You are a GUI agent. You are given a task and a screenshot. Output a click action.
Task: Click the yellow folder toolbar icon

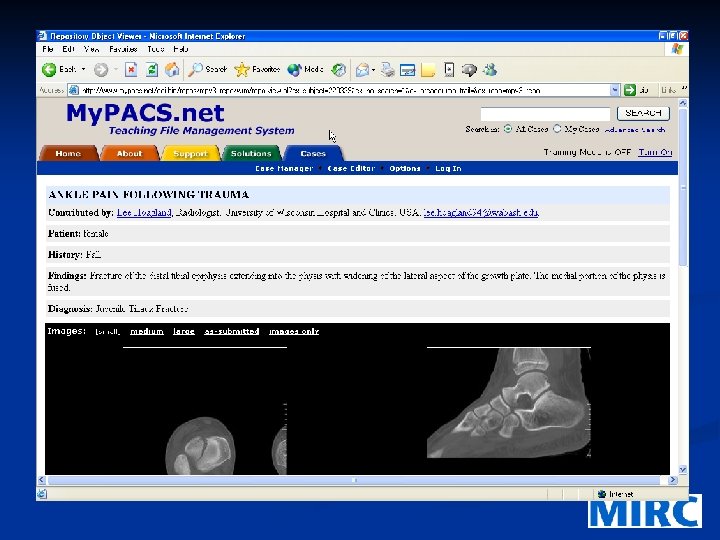coord(428,70)
